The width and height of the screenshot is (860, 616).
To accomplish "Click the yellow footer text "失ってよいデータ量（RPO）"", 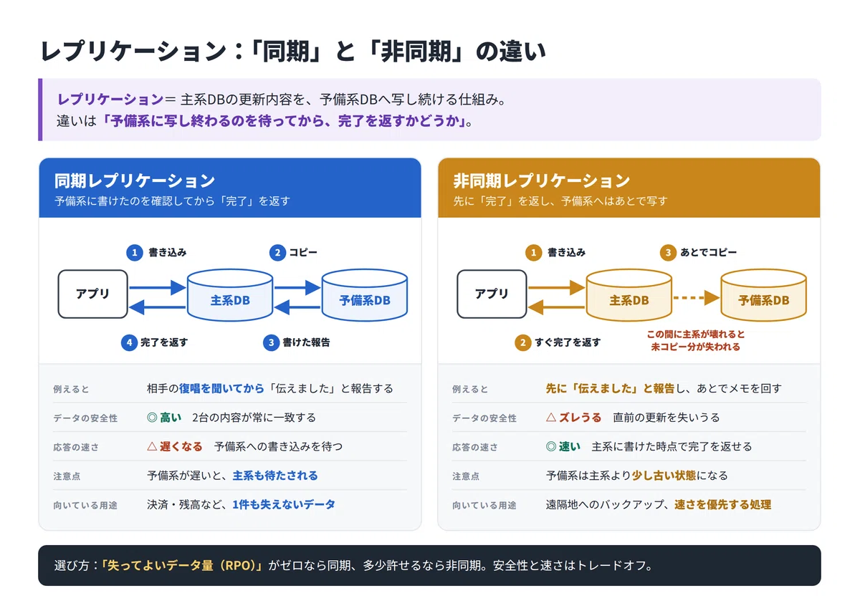I will click(182, 565).
